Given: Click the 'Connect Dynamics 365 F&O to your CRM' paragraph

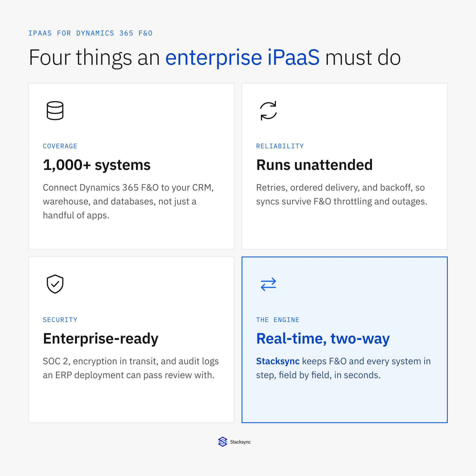Looking at the screenshot, I should click(128, 201).
